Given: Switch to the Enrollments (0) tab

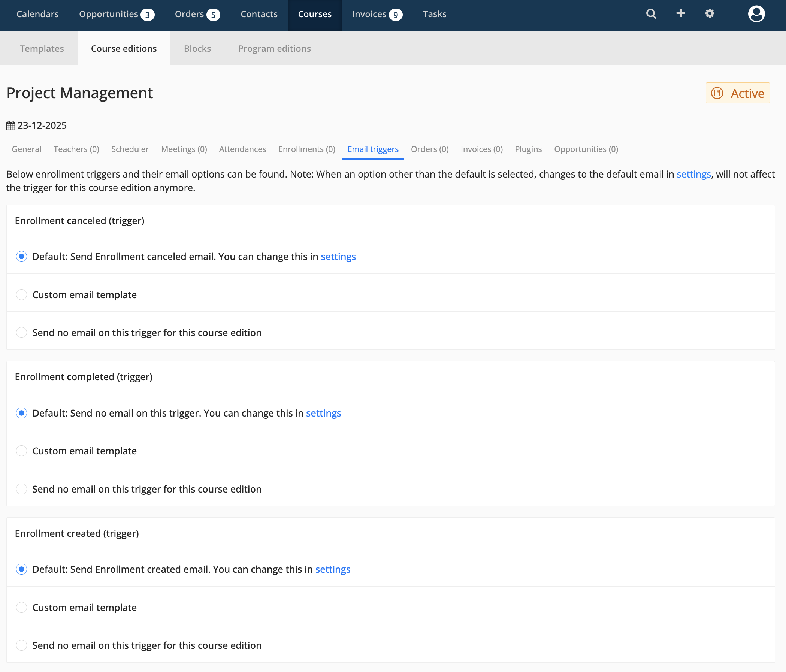Looking at the screenshot, I should click(306, 149).
